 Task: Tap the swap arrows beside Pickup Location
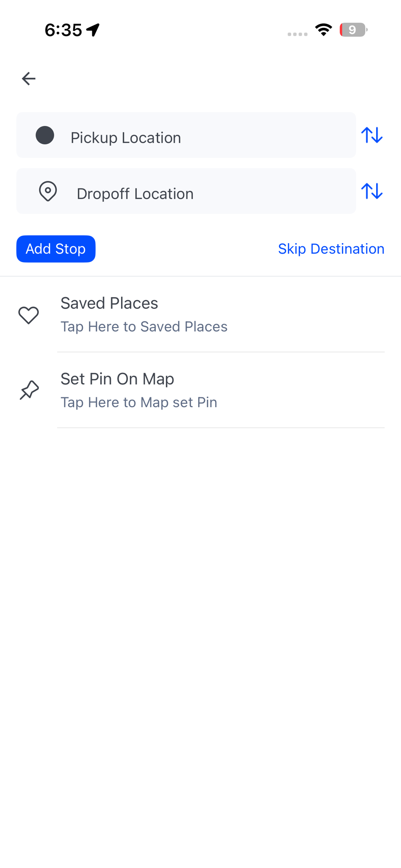372,135
